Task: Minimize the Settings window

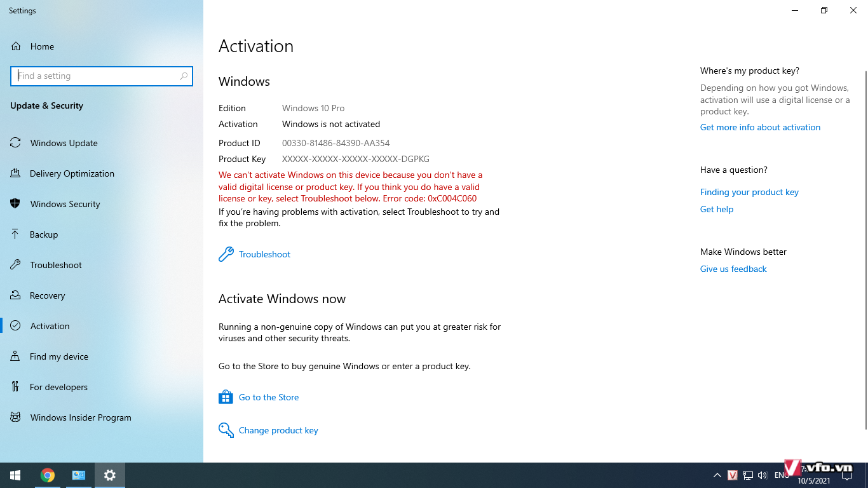Action: coord(795,10)
